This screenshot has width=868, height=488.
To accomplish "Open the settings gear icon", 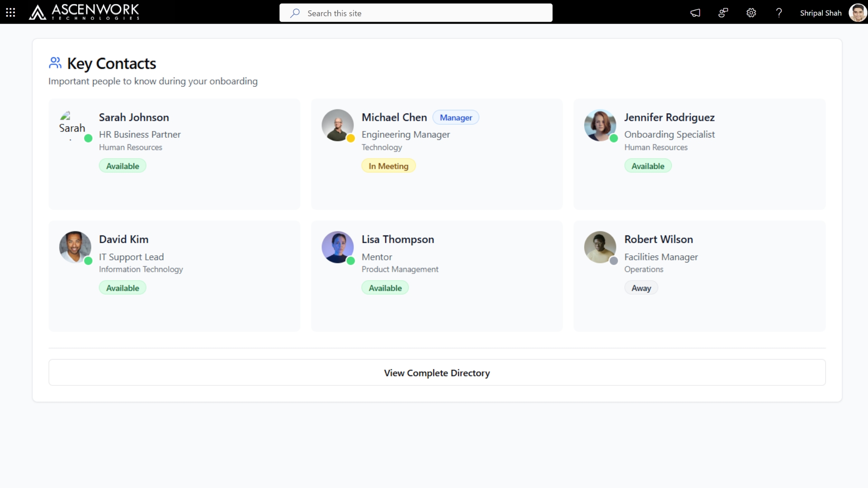I will (x=751, y=13).
